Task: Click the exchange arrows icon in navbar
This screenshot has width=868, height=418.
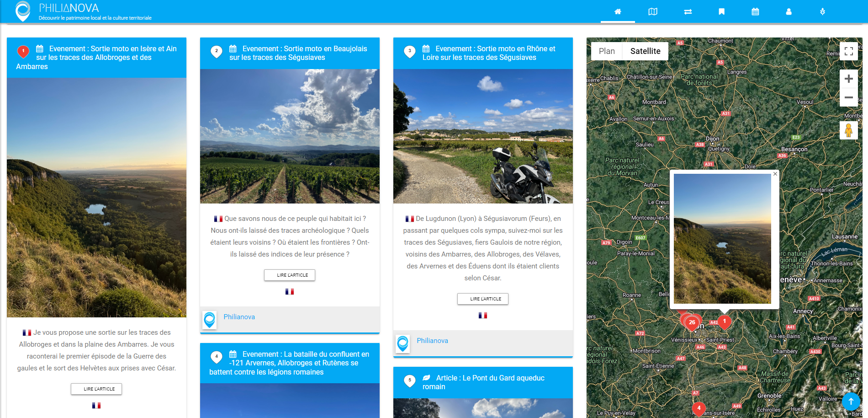Action: point(688,12)
